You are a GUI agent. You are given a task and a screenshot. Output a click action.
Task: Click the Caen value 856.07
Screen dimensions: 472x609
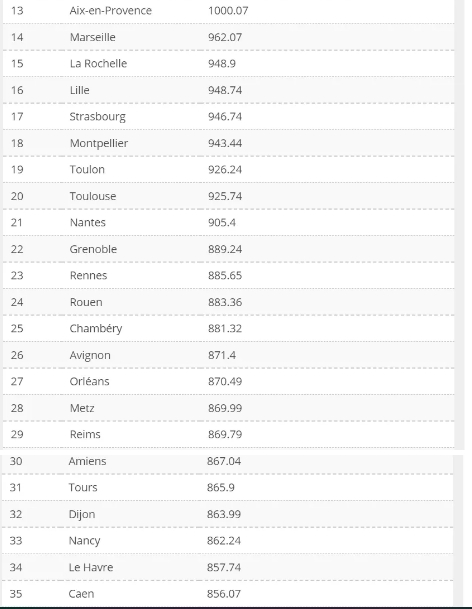224,594
